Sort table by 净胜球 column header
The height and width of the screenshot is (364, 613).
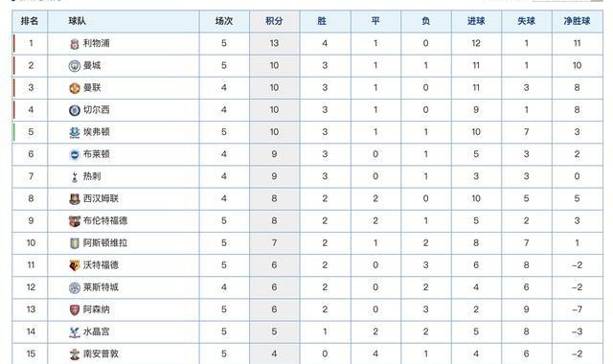[x=577, y=21]
